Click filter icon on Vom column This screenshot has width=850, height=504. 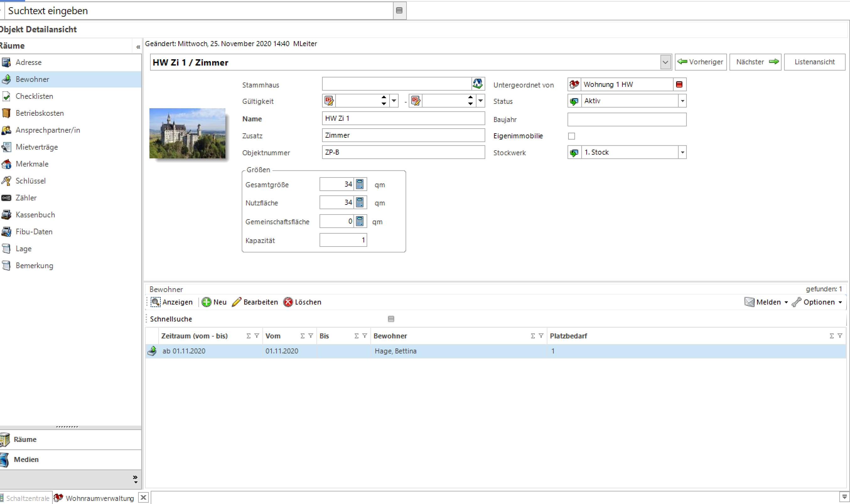[311, 336]
